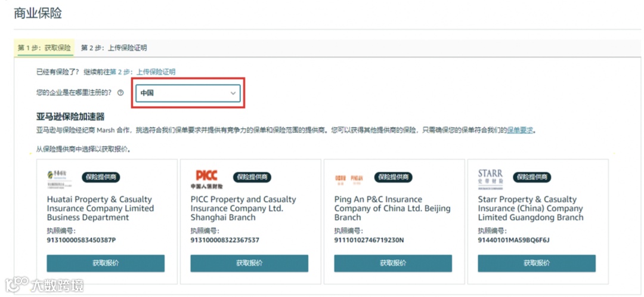Select license number 91310000583450387P
Viewport: 644px width, 297px height.
pyautogui.click(x=81, y=240)
